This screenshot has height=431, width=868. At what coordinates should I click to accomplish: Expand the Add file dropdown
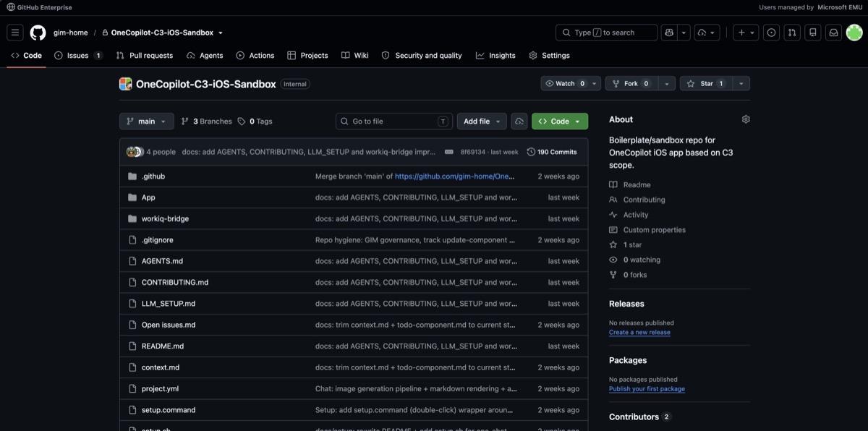coord(482,121)
